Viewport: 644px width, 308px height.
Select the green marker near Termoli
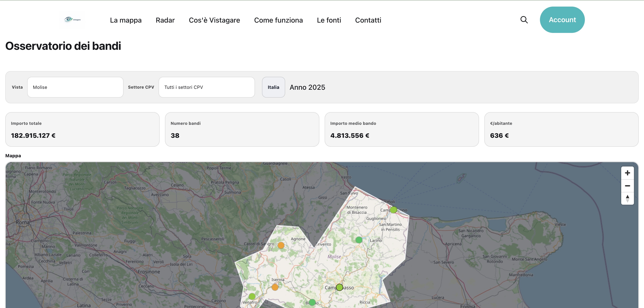pyautogui.click(x=394, y=210)
